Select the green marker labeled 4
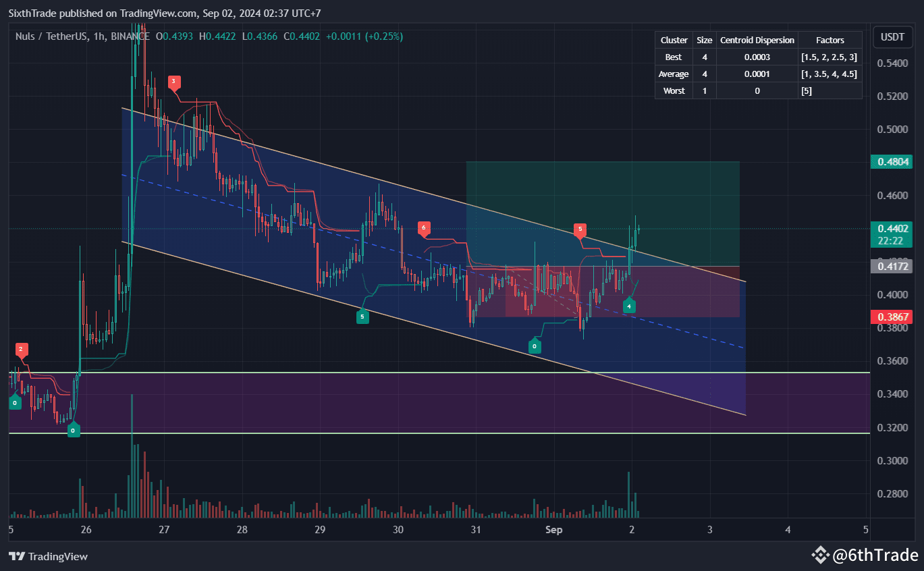Screen dimensions: 924x571 point(629,306)
